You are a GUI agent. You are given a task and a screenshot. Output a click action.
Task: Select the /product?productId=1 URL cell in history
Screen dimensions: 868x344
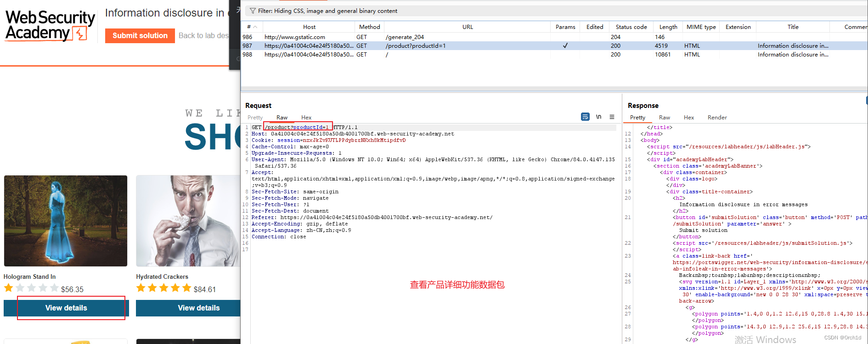pos(416,46)
